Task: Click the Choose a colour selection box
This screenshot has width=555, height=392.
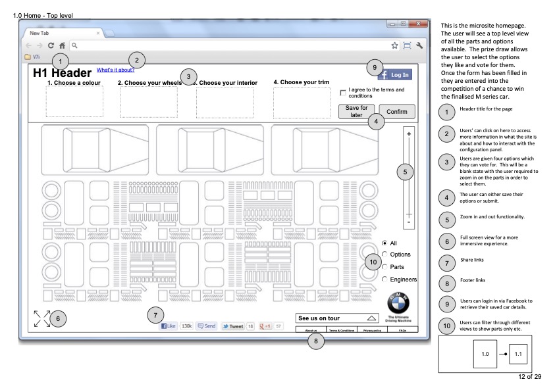Action: click(x=74, y=102)
